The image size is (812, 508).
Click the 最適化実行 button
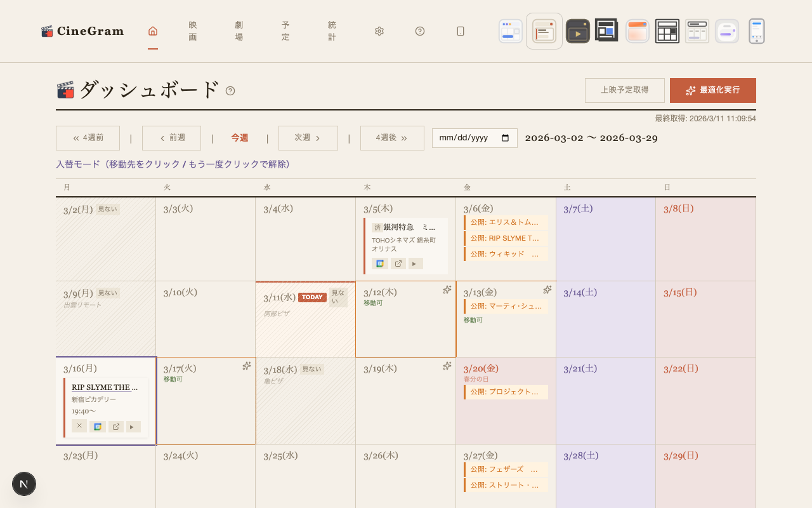click(x=712, y=90)
